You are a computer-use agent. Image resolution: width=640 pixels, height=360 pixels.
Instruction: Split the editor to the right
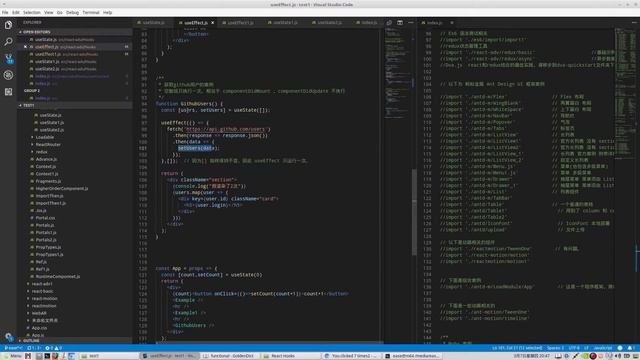coord(400,23)
